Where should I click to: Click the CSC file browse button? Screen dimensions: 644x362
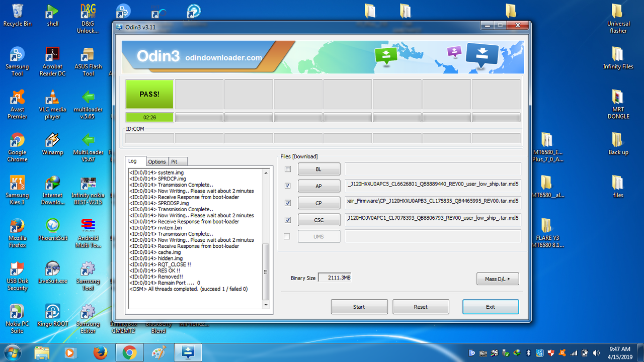tap(319, 220)
